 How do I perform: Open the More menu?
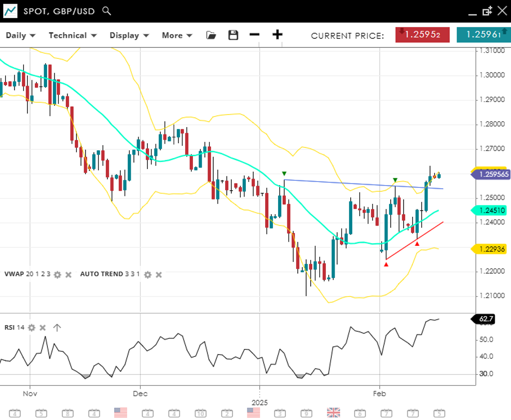coord(177,35)
